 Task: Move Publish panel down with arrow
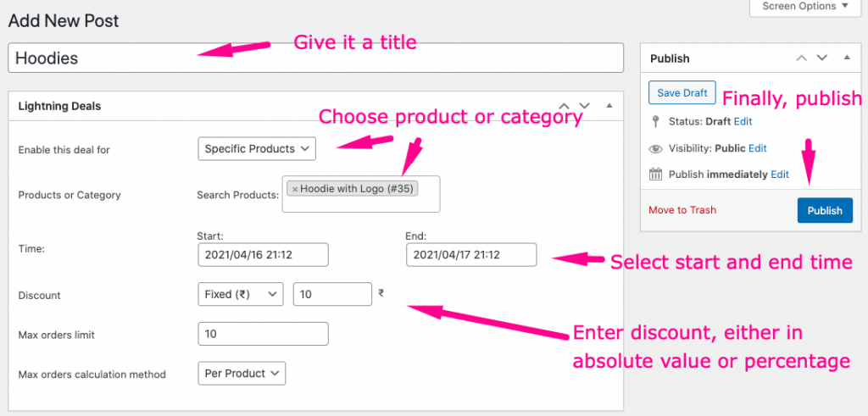pos(821,58)
